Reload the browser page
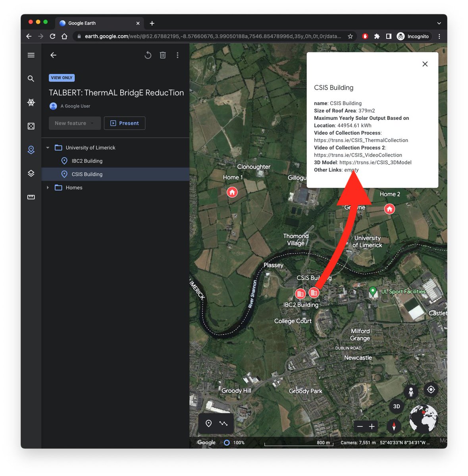 click(52, 36)
